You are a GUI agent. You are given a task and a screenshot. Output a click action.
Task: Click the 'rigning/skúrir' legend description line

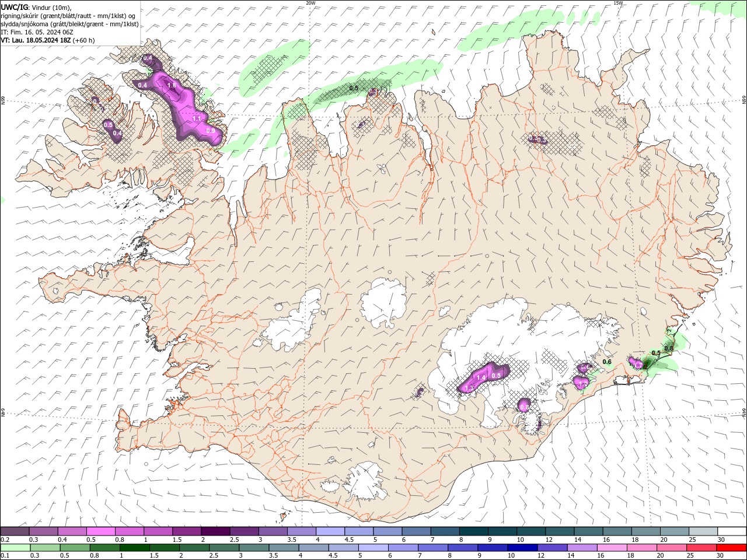pos(68,16)
